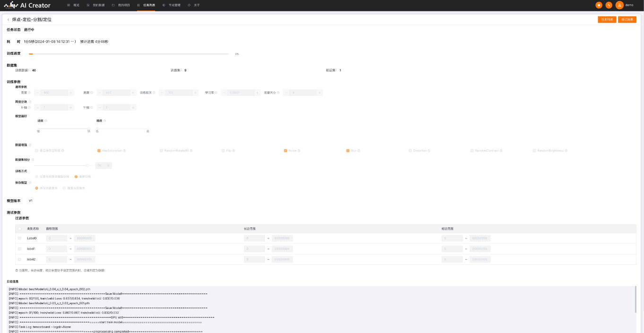Click the info icon beside 学习率
The height and width of the screenshot is (333, 644).
click(x=217, y=93)
